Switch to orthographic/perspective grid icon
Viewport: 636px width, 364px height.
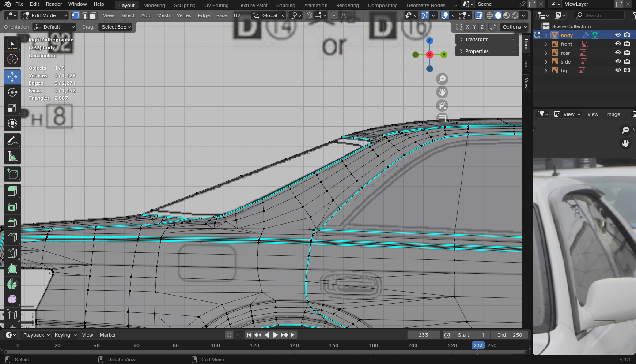(x=442, y=118)
